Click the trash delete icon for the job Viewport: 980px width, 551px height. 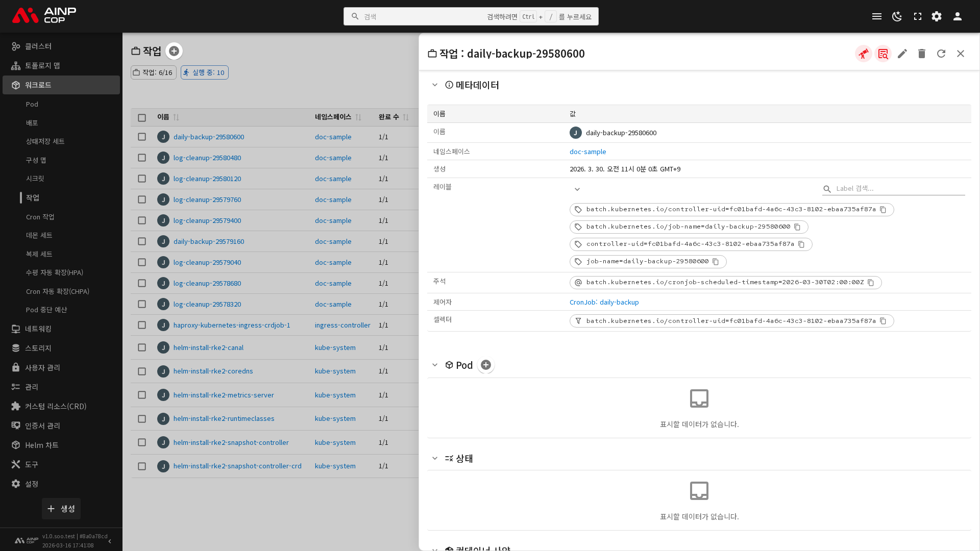pos(921,54)
